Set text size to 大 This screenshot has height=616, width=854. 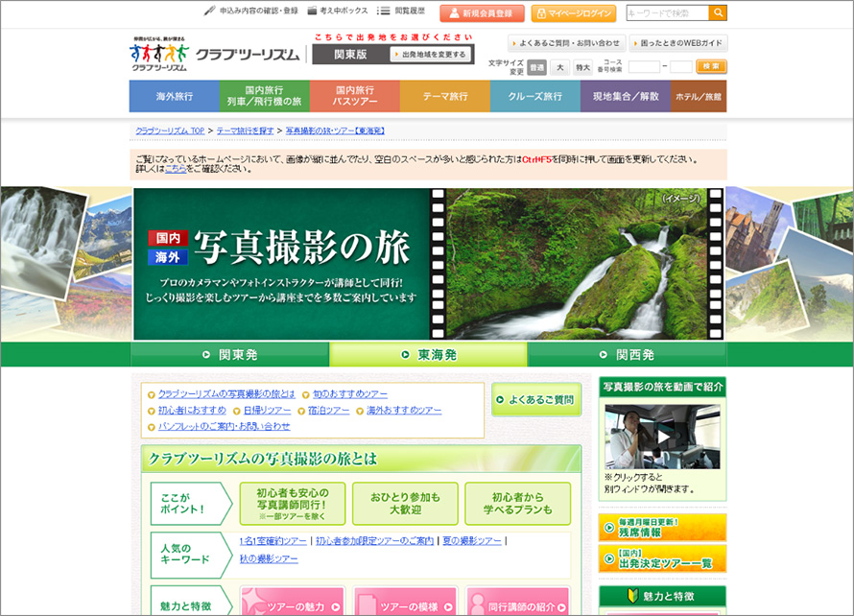coord(559,67)
